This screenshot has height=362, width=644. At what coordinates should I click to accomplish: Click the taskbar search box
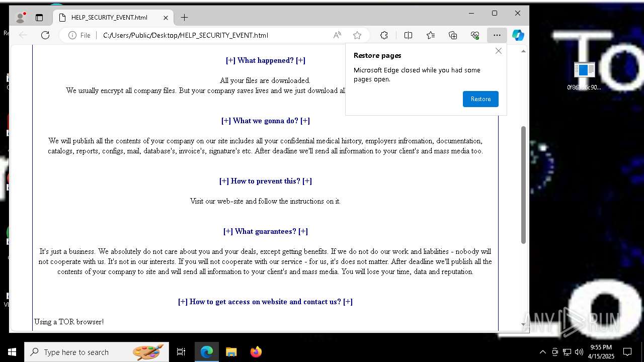coord(97,352)
